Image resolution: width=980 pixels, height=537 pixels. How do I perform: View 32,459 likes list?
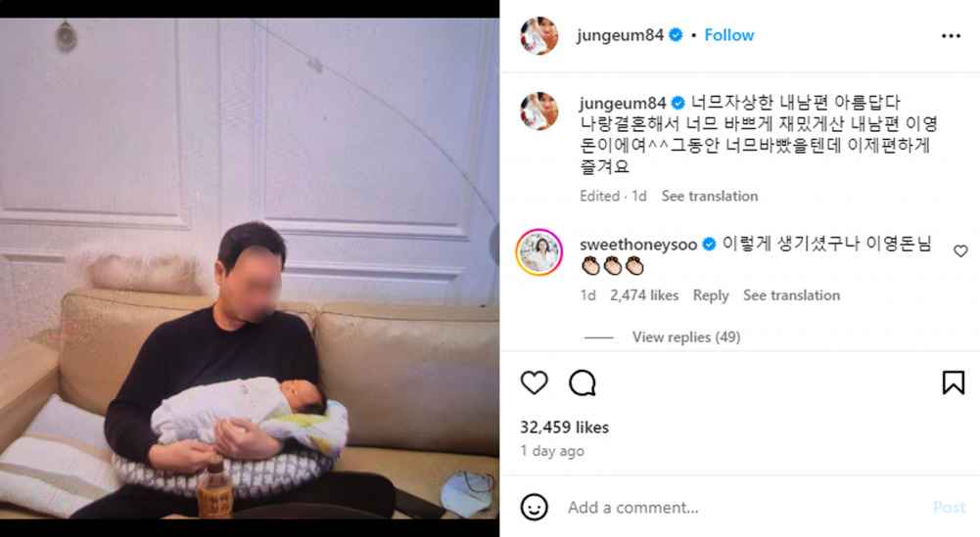point(564,427)
